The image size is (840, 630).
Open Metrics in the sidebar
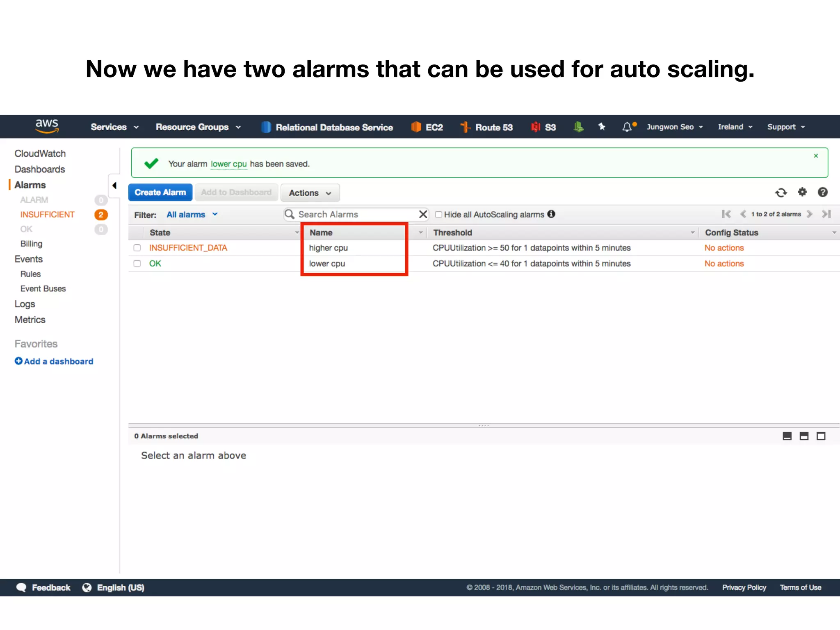tap(30, 320)
